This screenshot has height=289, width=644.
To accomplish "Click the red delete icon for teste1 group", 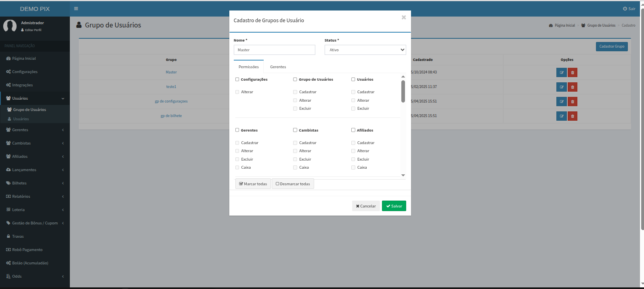I will click(x=572, y=87).
